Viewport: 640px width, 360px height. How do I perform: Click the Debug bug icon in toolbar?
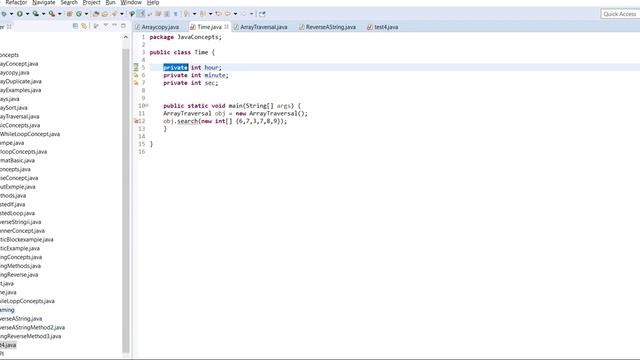coord(4,14)
